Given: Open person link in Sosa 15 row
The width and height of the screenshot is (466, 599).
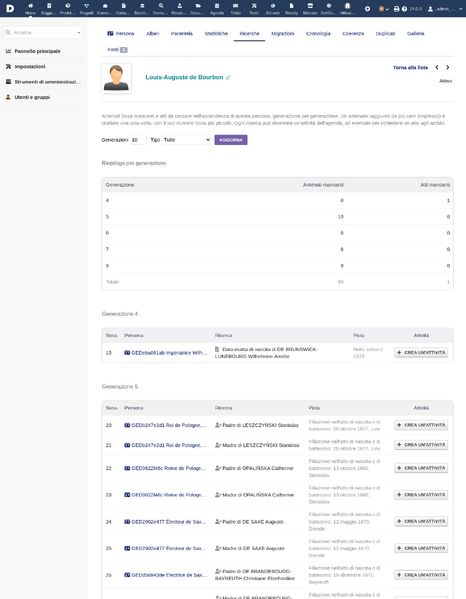Looking at the screenshot, I should point(165,353).
